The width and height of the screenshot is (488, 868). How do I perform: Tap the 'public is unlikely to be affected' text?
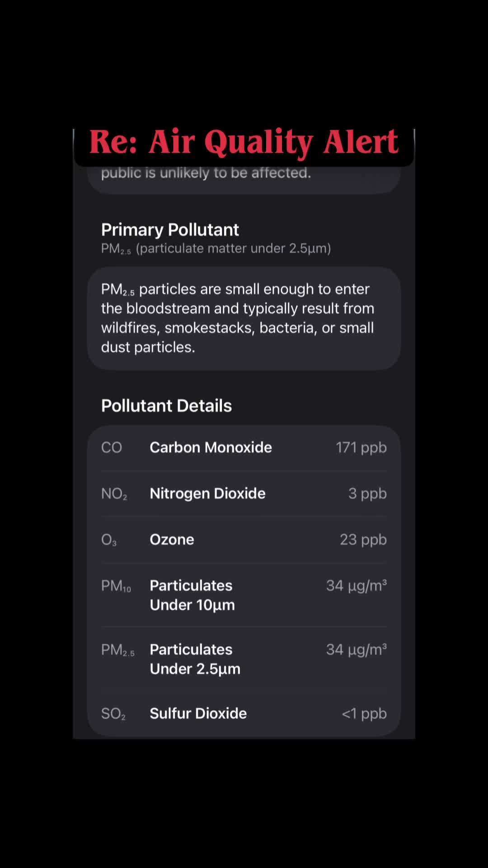[x=206, y=173]
